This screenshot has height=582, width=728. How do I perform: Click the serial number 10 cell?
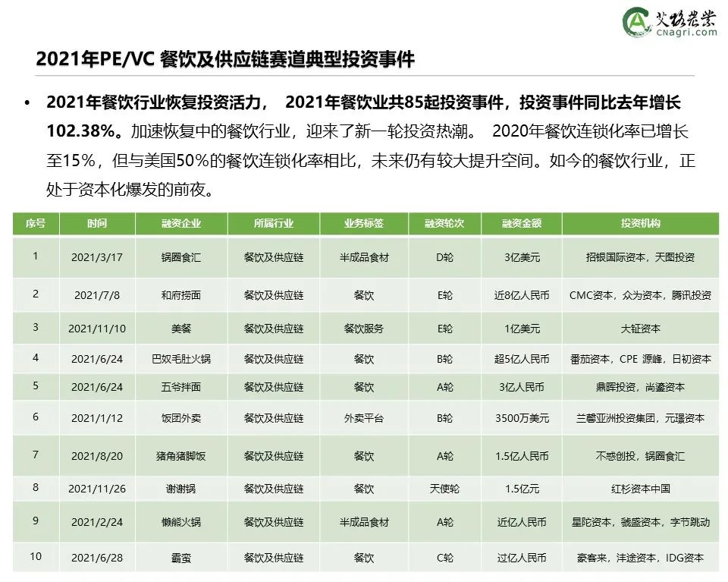pos(36,556)
